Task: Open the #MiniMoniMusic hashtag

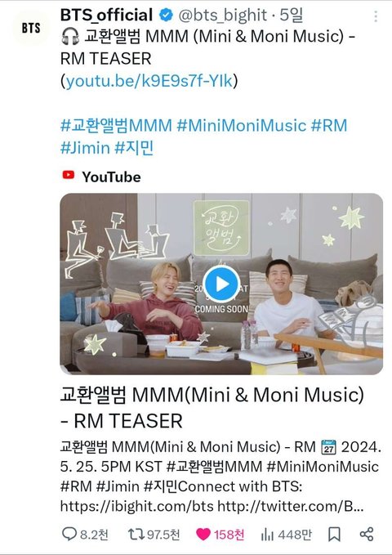Action: point(241,126)
